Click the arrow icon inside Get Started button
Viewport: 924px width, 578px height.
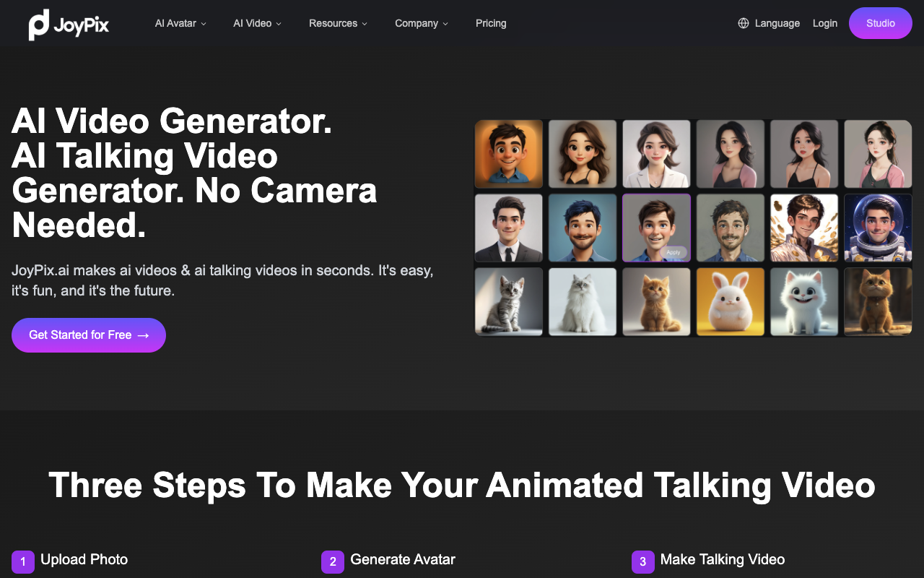[141, 335]
